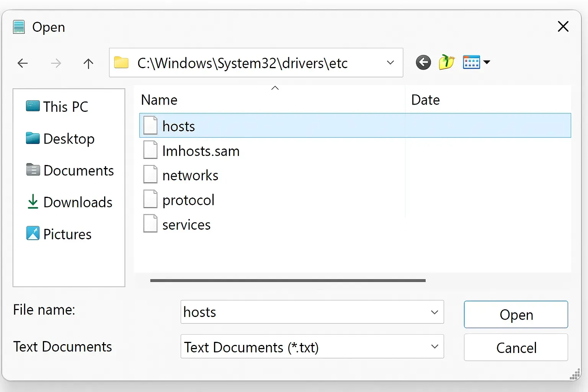This screenshot has width=588, height=392.
Task: Click the path text in address bar
Action: coord(242,63)
